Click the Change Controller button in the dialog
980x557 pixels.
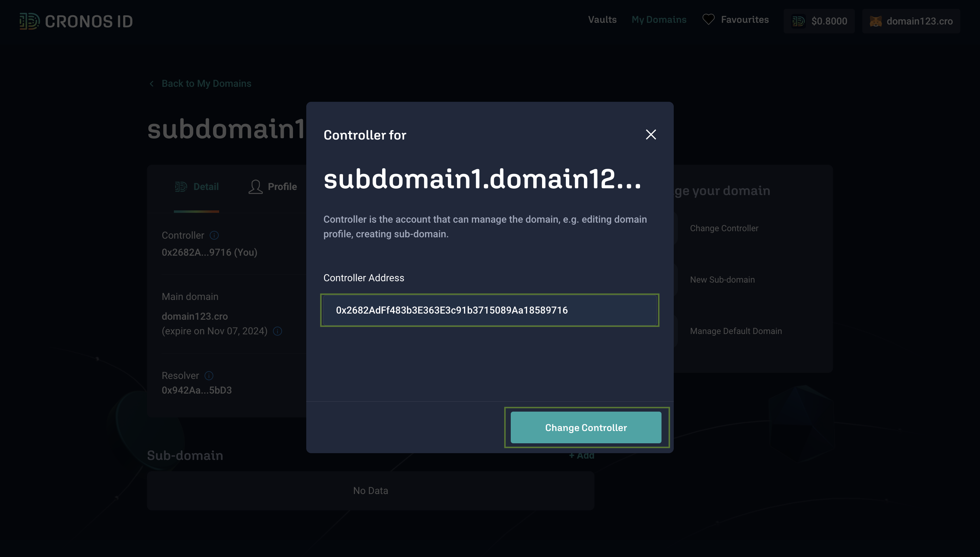tap(586, 427)
